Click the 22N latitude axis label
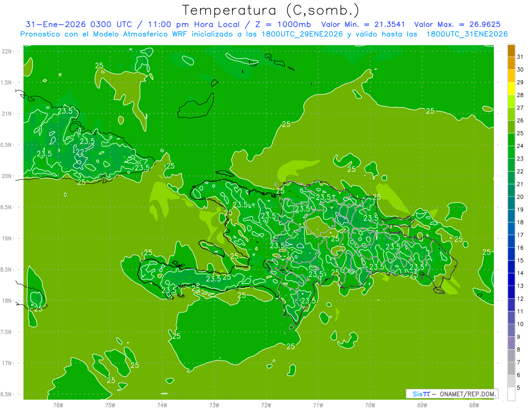This screenshot has width=532, height=411. click(x=8, y=51)
